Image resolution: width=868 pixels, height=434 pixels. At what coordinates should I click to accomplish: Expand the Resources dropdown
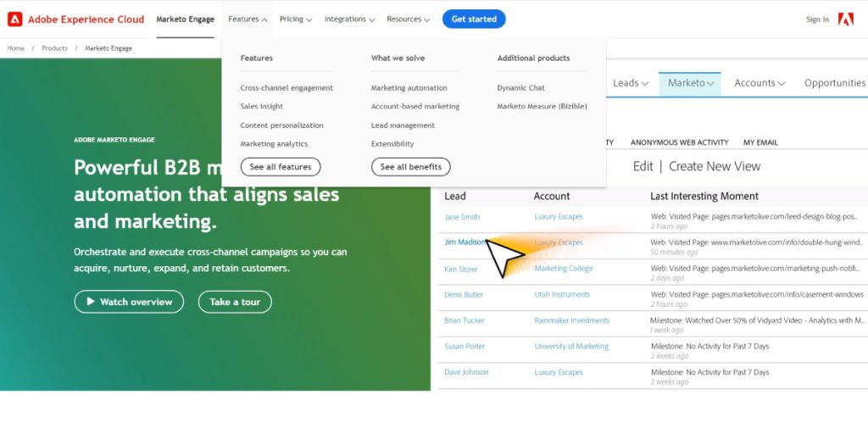(x=408, y=19)
